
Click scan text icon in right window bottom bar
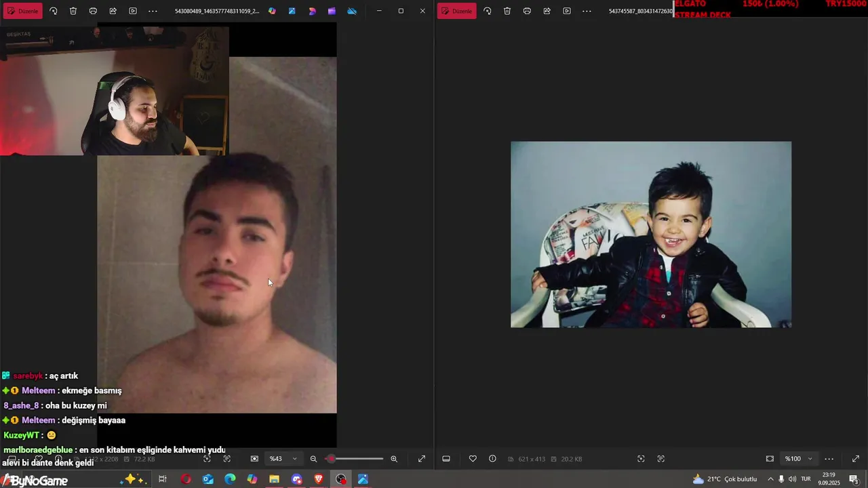[661, 459]
